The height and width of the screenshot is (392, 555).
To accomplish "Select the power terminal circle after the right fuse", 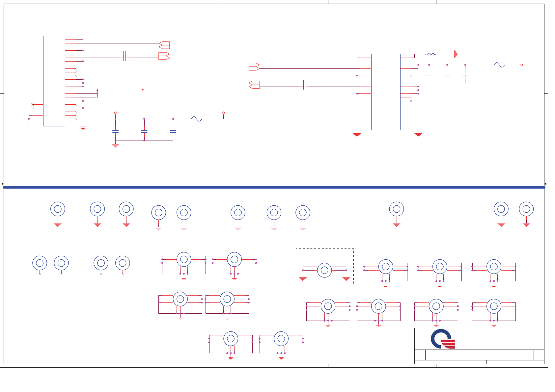I will [x=522, y=65].
